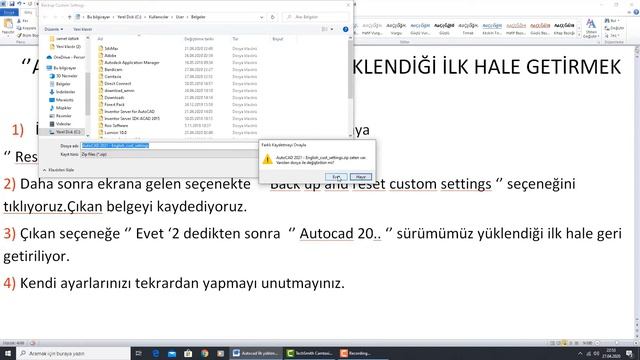
Task: Select the Adobe folder icon
Action: coord(101,55)
